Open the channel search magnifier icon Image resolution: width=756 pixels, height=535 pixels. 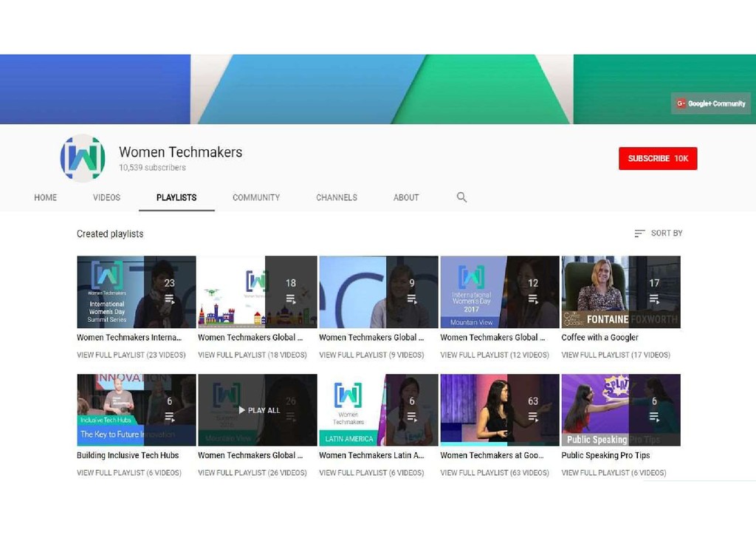point(461,197)
